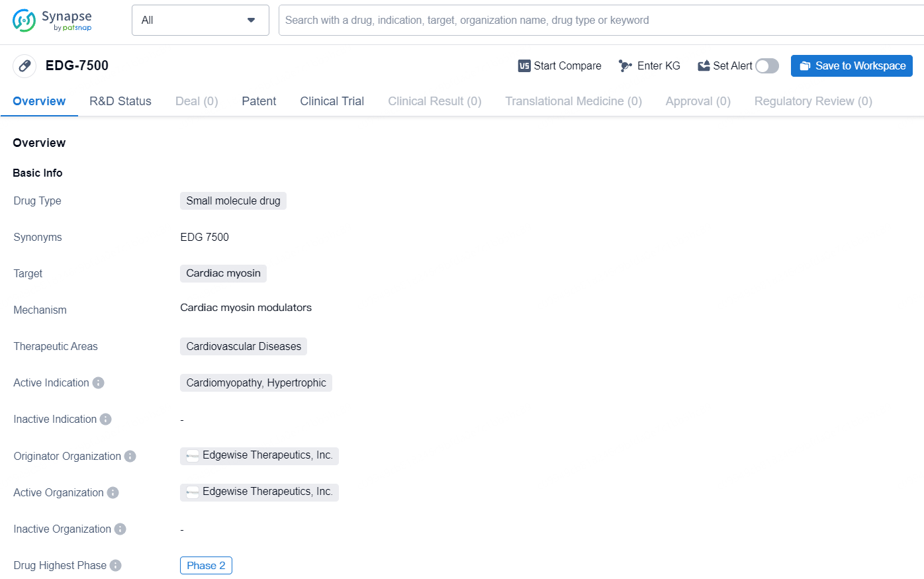
Task: Open the Clinical Trial tab
Action: click(332, 101)
